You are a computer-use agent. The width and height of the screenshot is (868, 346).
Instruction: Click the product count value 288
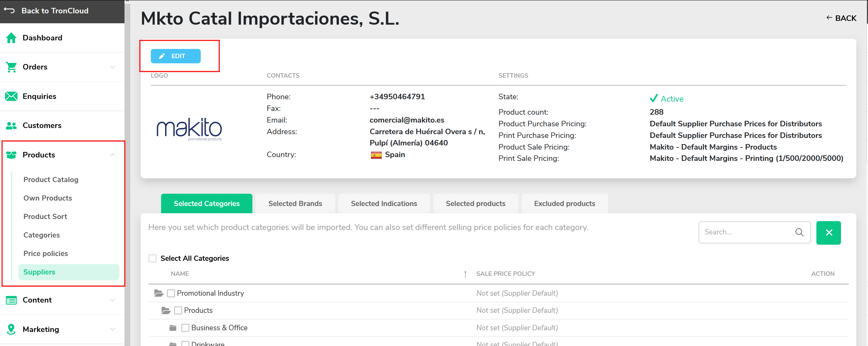coord(656,112)
